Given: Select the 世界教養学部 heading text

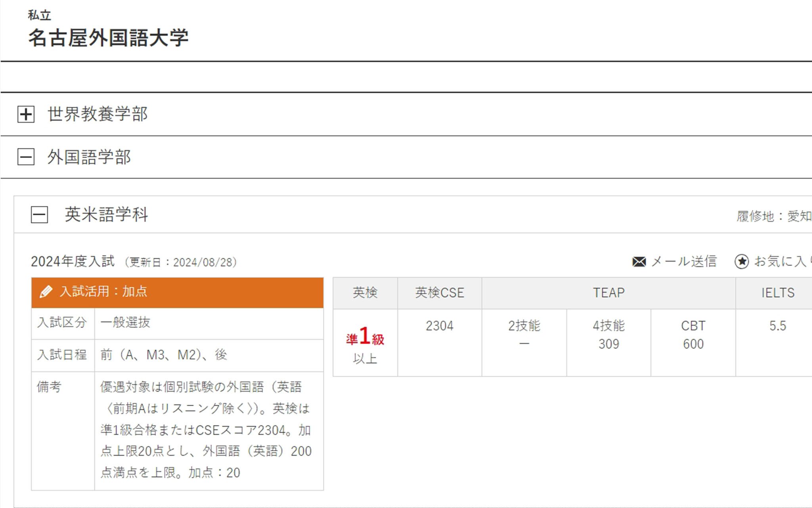Looking at the screenshot, I should tap(98, 114).
